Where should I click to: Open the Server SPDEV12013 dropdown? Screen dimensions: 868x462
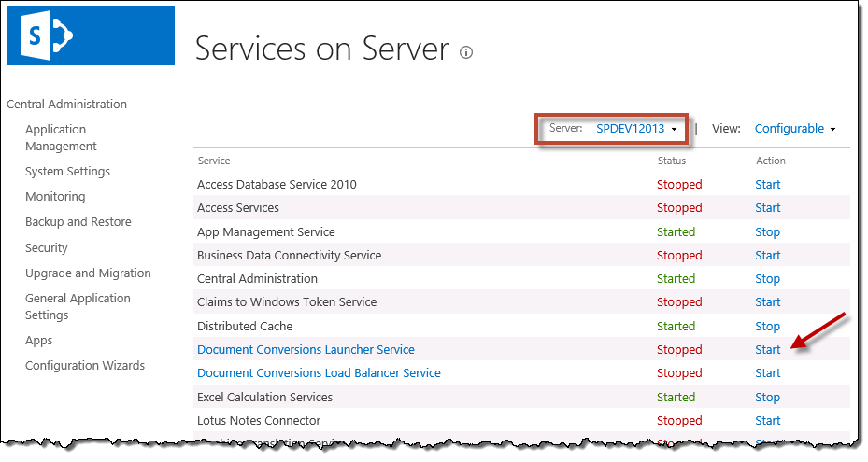635,129
